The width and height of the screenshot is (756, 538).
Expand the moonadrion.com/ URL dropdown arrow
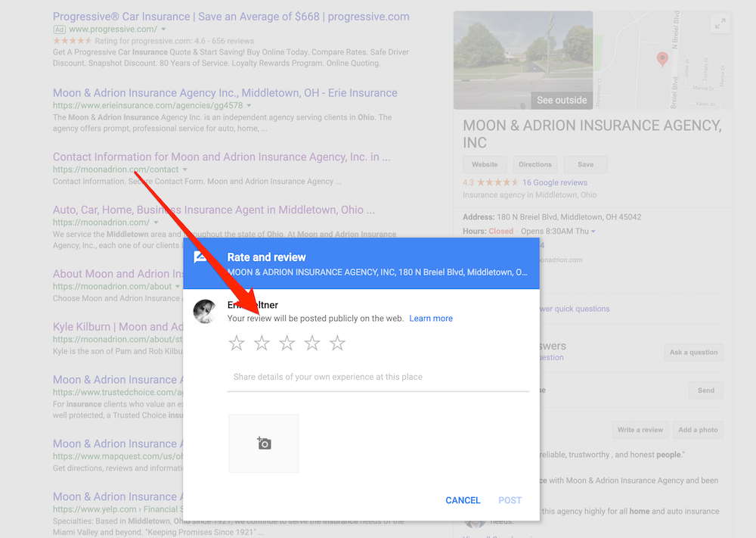coord(156,222)
